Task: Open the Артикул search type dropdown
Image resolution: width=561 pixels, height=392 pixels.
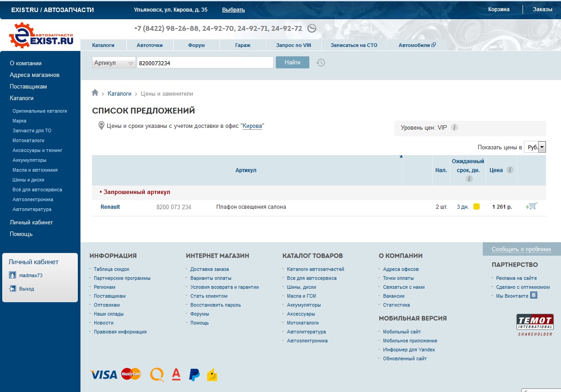Action: tap(114, 63)
